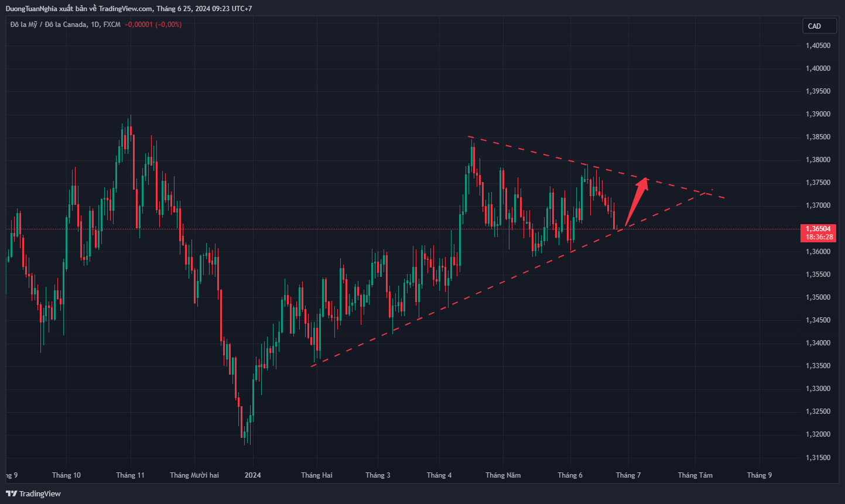Click the Tháng Mười hai time axis label
Viewport: 845px width, 504px height.
194,475
